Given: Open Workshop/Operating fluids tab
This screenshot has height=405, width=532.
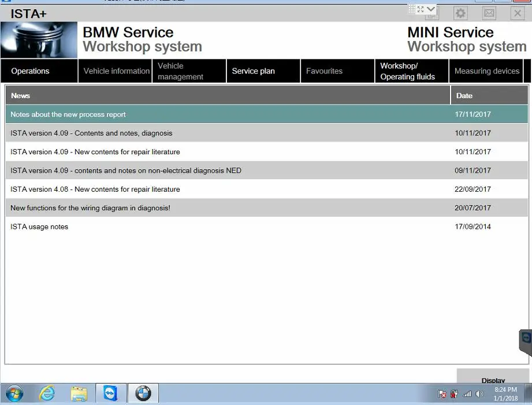Looking at the screenshot, I should click(x=412, y=71).
